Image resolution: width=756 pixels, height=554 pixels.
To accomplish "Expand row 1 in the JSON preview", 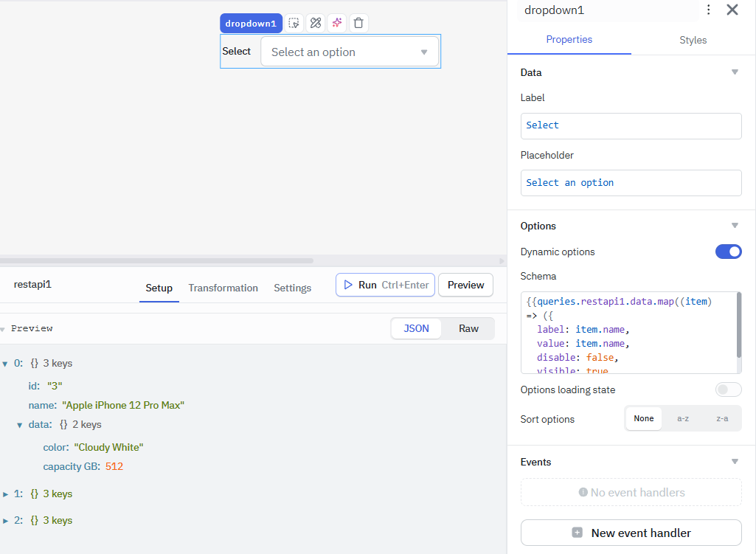I will 7,494.
